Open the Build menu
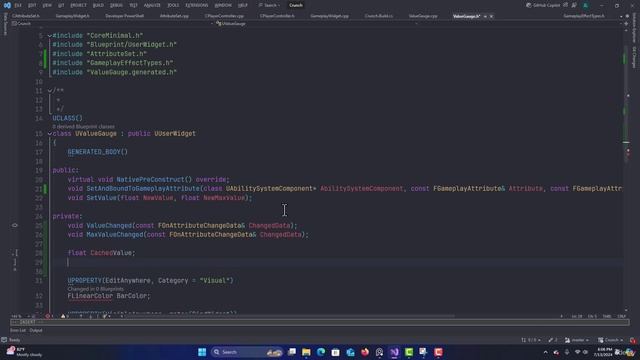The height and width of the screenshot is (360, 640). 98,5
